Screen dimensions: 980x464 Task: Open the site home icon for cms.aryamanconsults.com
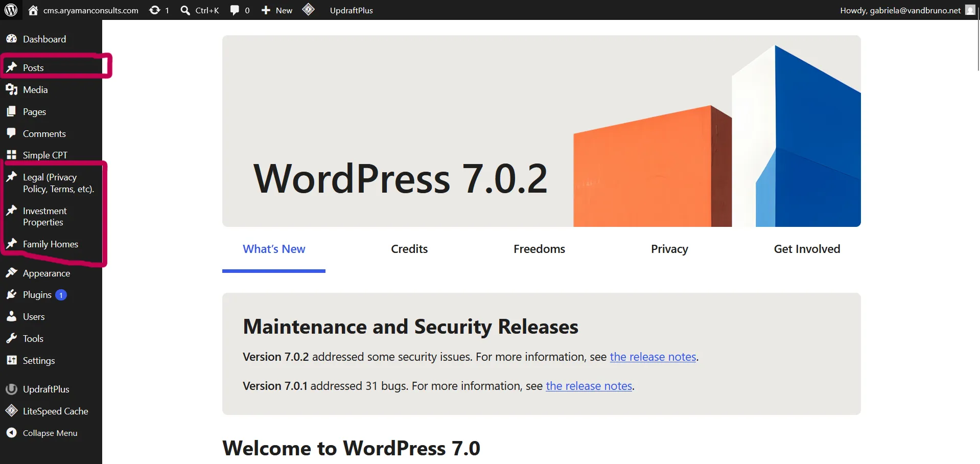[x=33, y=10]
